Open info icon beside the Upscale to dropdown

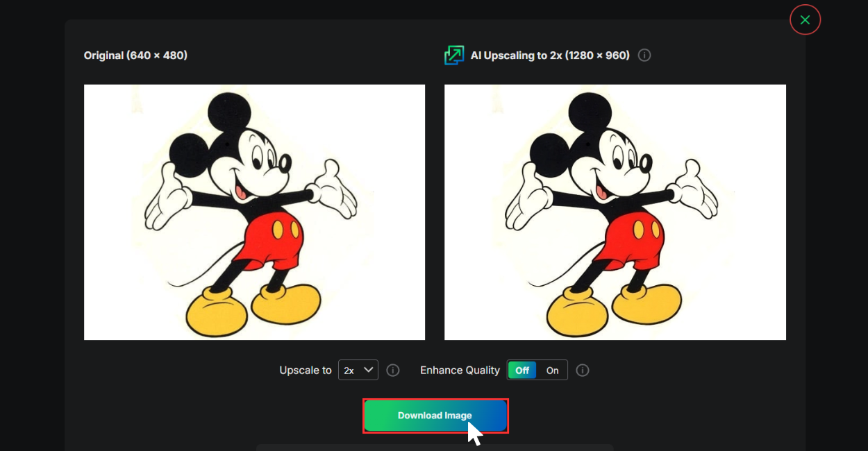click(x=393, y=370)
